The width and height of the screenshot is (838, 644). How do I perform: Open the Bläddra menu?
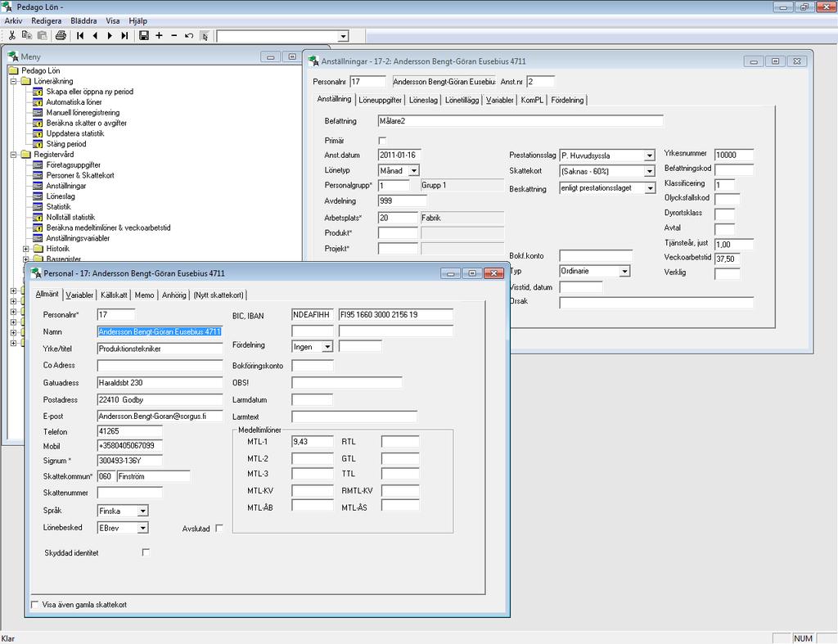pyautogui.click(x=84, y=20)
